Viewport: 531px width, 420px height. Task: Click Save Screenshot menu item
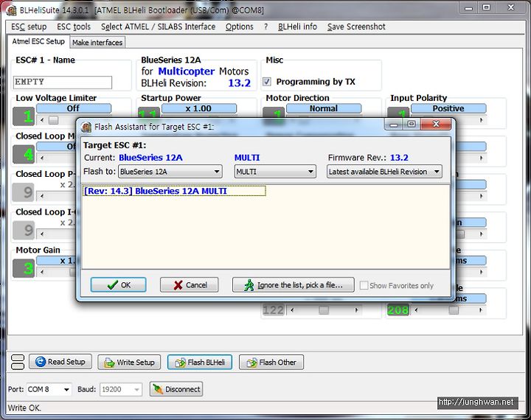(x=356, y=27)
